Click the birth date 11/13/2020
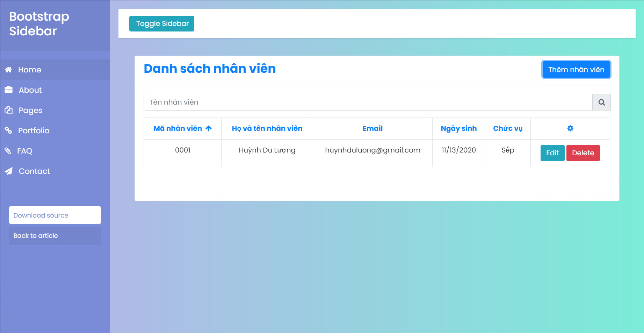This screenshot has height=333, width=644. (x=459, y=150)
